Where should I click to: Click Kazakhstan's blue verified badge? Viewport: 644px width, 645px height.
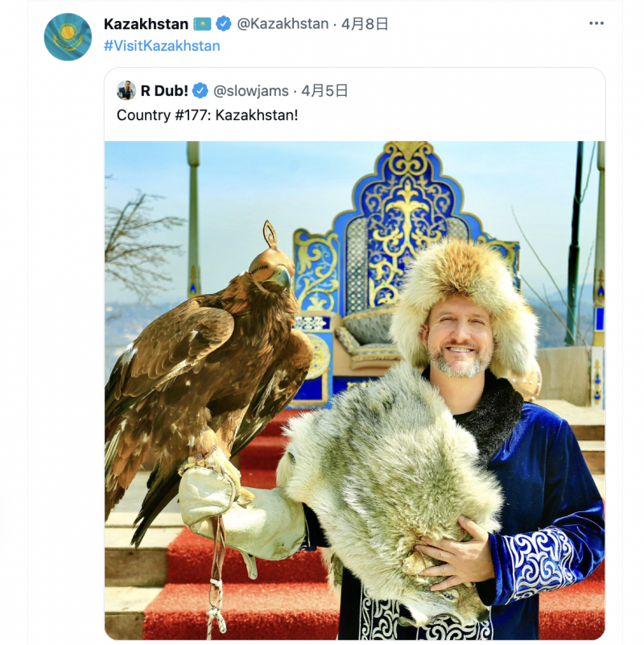tap(223, 24)
